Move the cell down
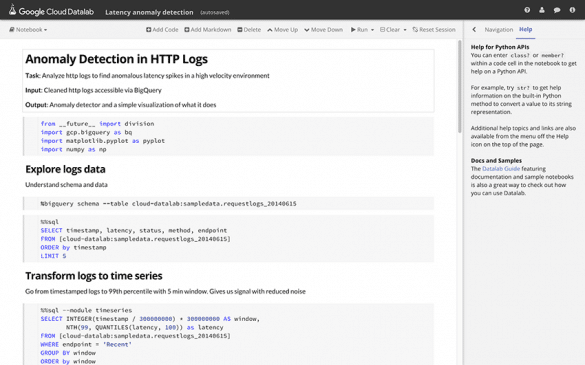 [323, 29]
